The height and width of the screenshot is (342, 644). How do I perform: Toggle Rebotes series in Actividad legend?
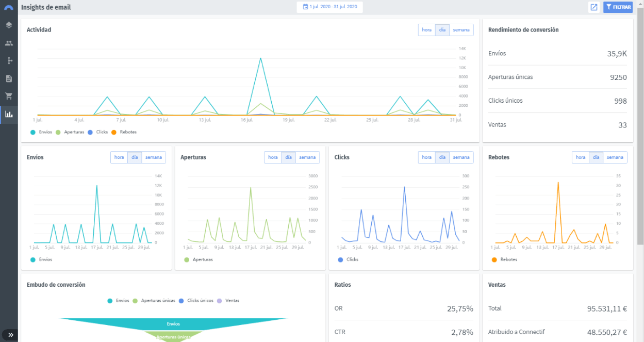click(124, 132)
